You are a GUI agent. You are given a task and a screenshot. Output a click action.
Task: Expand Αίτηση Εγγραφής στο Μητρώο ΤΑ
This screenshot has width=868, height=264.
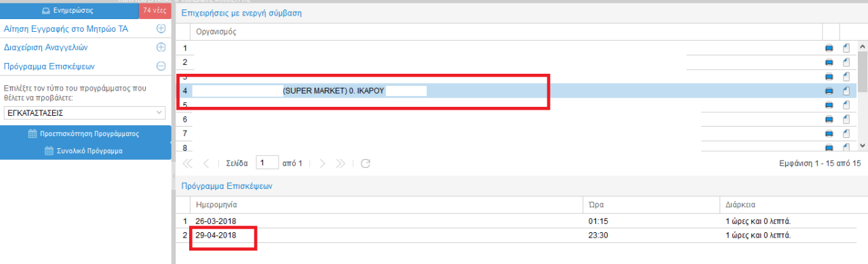161,29
